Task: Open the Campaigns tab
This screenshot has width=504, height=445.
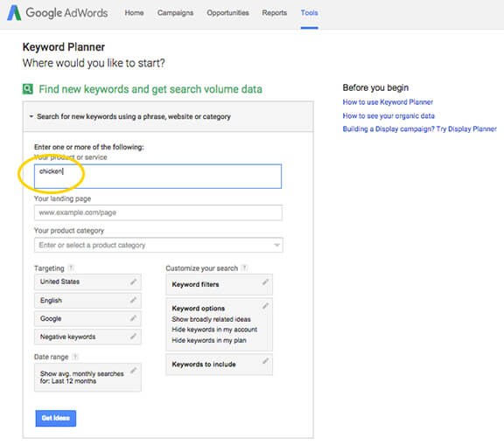Action: pyautogui.click(x=175, y=13)
